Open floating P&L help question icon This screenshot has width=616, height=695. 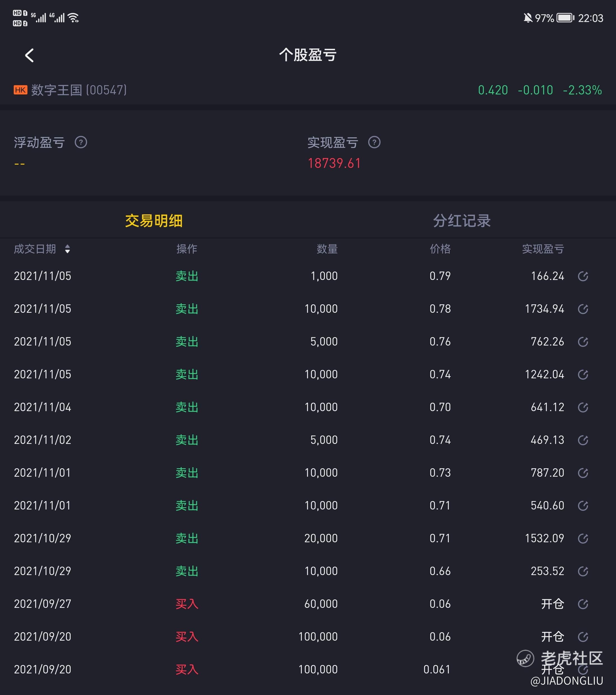pyautogui.click(x=81, y=142)
